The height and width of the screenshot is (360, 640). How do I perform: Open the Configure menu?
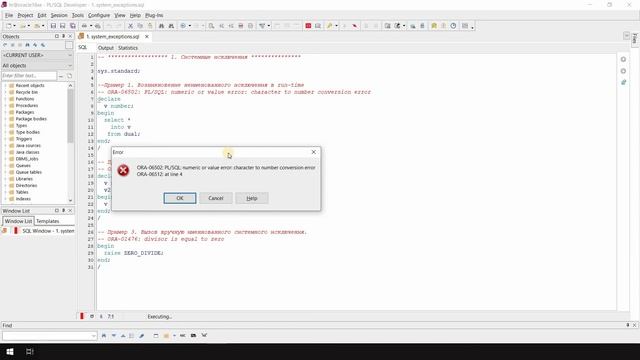click(99, 15)
